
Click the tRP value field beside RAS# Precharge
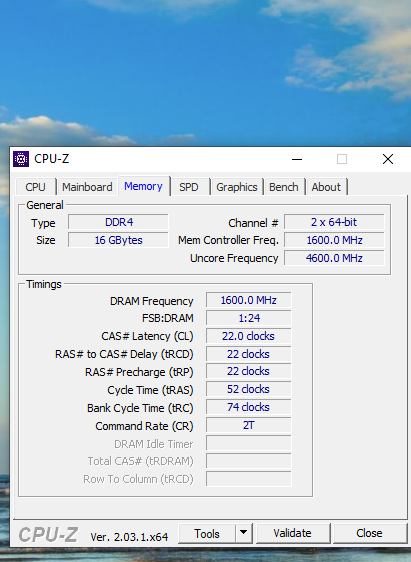point(249,371)
